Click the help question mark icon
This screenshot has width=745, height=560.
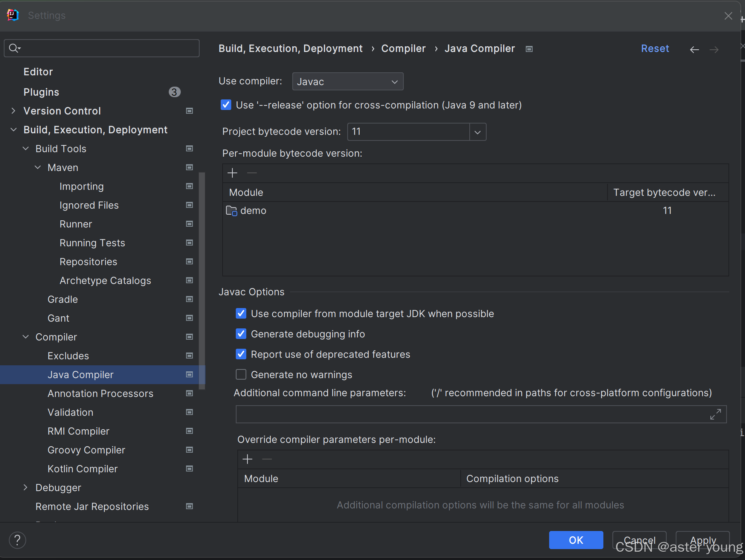tap(17, 540)
